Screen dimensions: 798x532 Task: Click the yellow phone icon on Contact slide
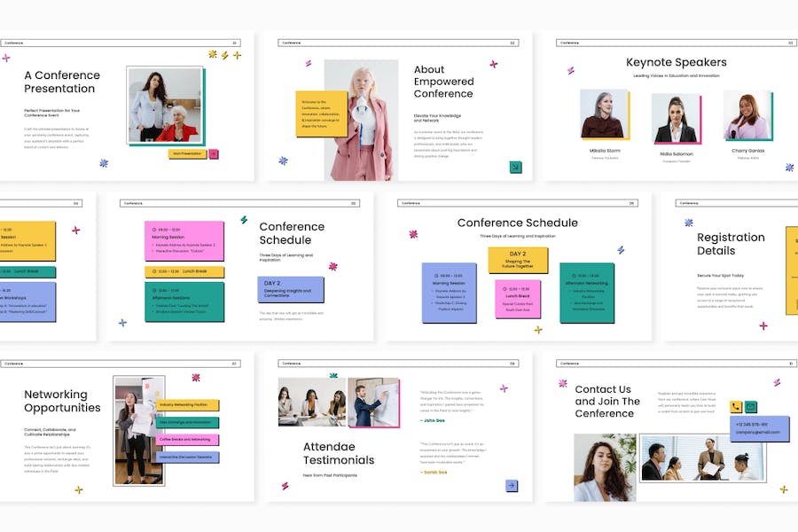click(736, 407)
